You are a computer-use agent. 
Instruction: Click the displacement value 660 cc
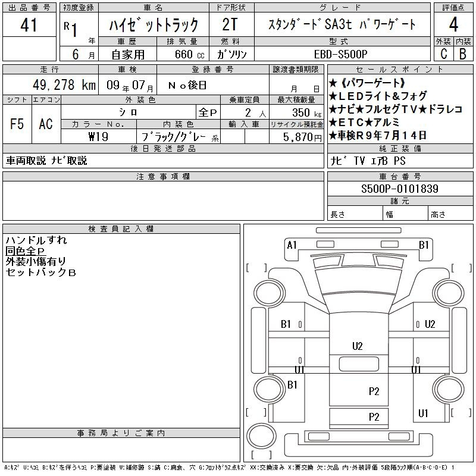(x=189, y=54)
